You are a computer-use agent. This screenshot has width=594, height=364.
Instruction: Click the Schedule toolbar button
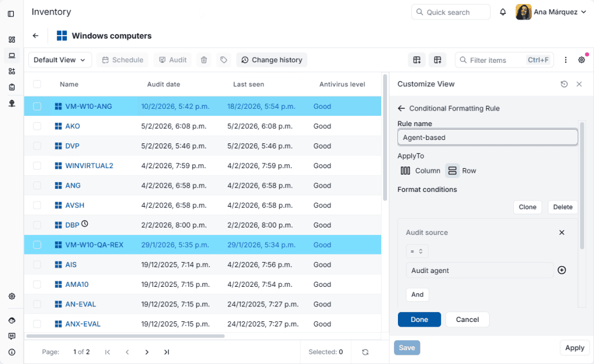point(123,60)
